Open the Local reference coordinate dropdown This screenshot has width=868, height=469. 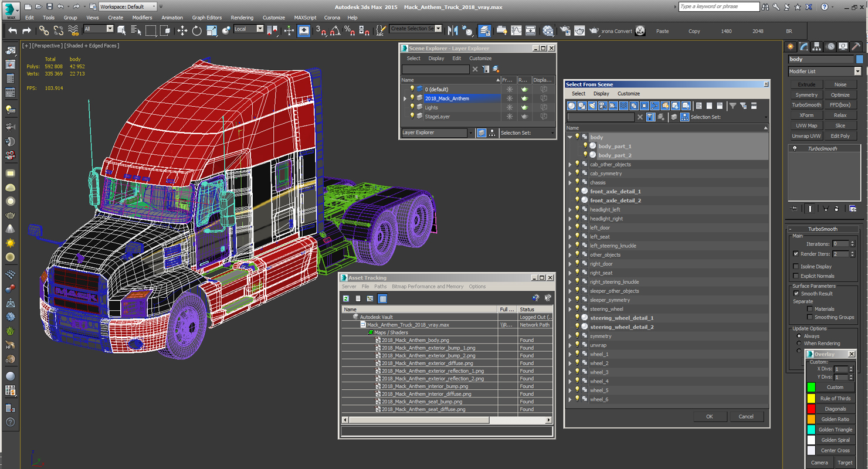coord(249,29)
